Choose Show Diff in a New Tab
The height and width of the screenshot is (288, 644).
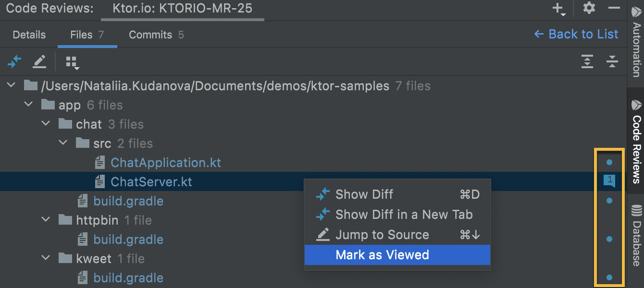[x=404, y=215]
